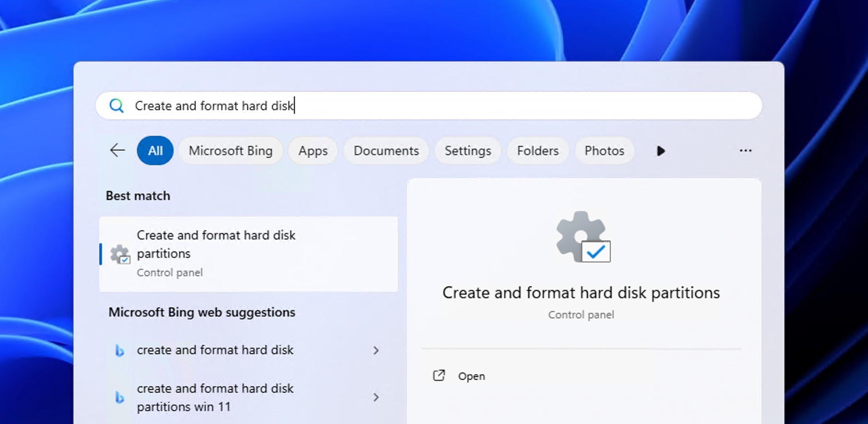The height and width of the screenshot is (424, 868).
Task: Click the search magnifier icon
Action: pyautogui.click(x=117, y=106)
